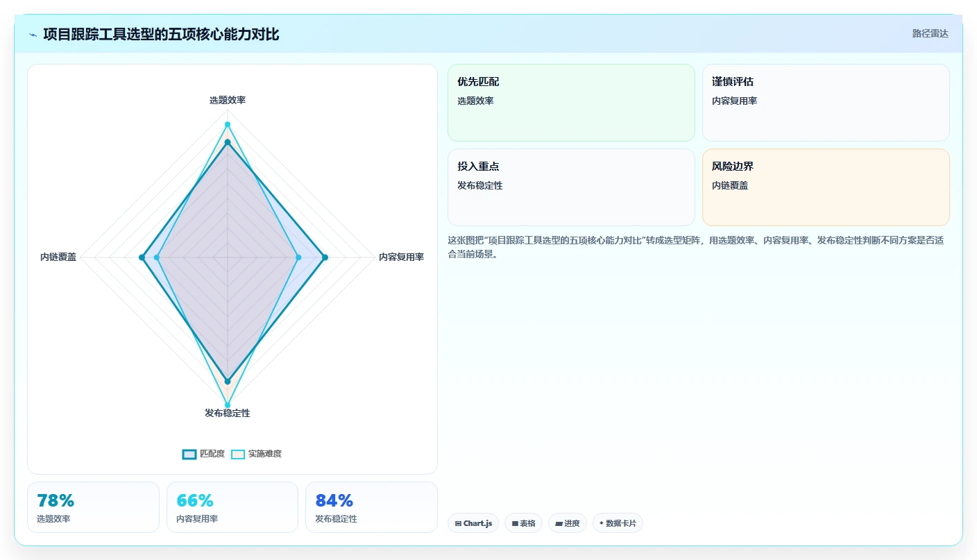Toggle the 实施难度 dataset in the chart legend
This screenshot has height=560, width=977.
(x=256, y=454)
